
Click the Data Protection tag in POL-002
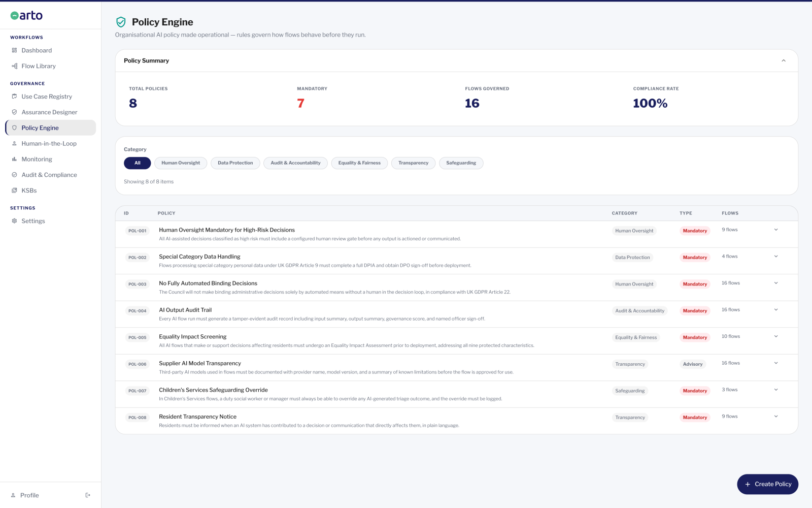(x=632, y=258)
